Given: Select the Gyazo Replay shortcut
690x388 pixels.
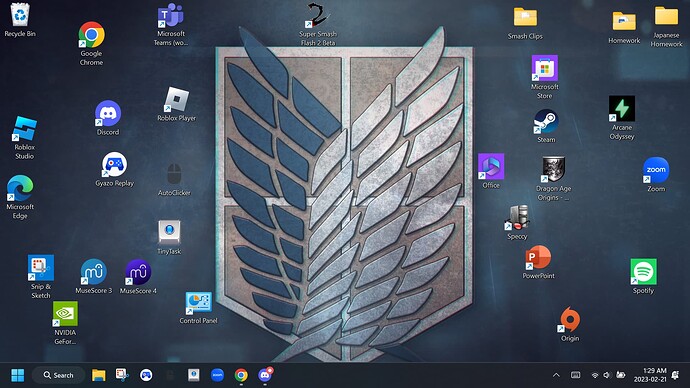Looking at the screenshot, I should tap(114, 170).
